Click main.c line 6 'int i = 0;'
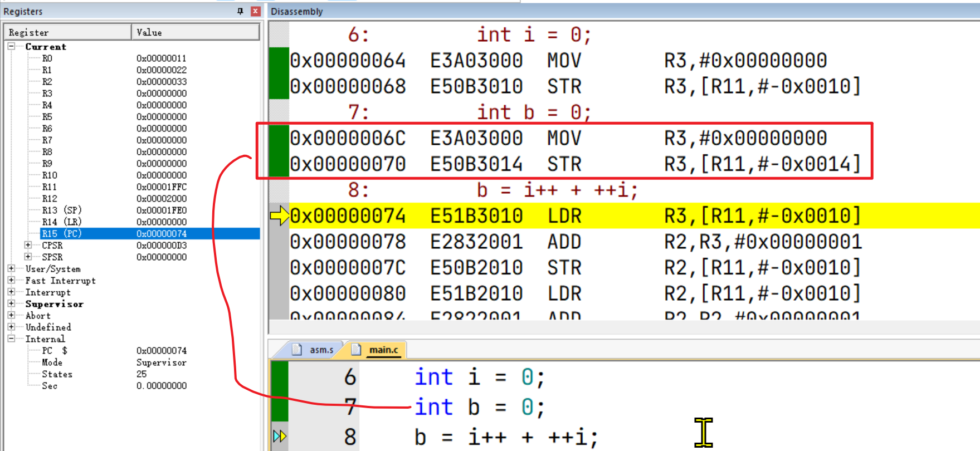The height and width of the screenshot is (451, 980). 479,377
